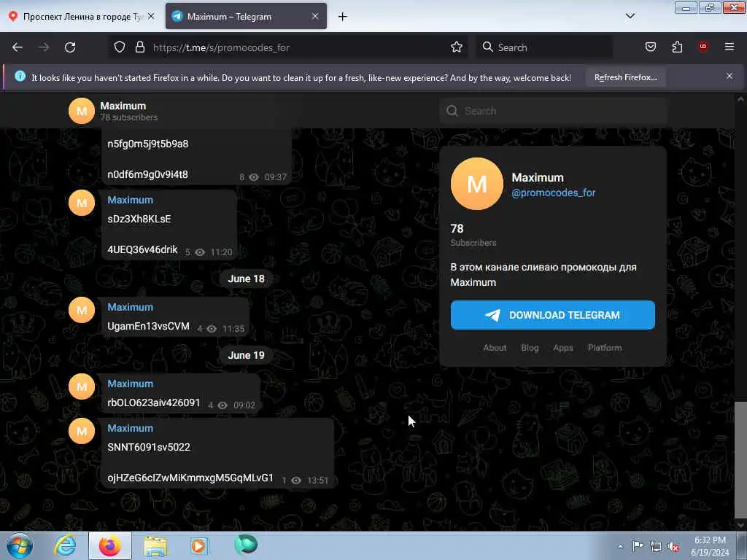Click the scrollbar down arrow
This screenshot has width=747, height=560.
pyautogui.click(x=740, y=525)
